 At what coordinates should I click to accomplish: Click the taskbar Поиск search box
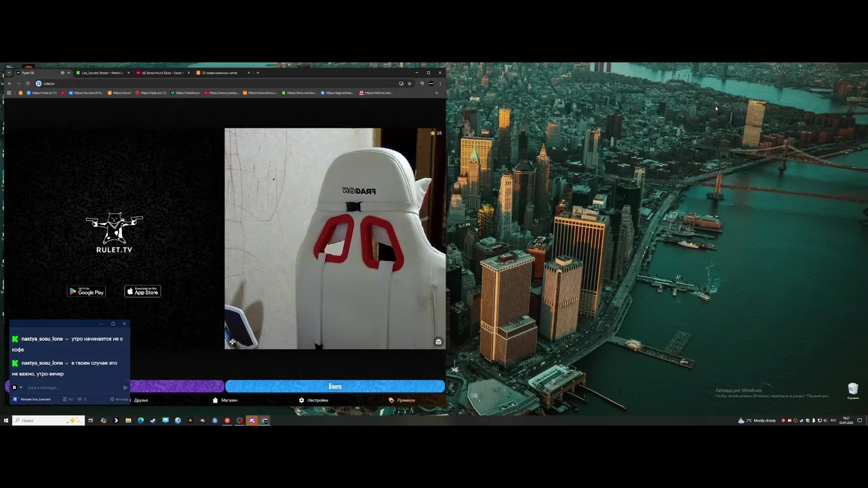(x=48, y=420)
